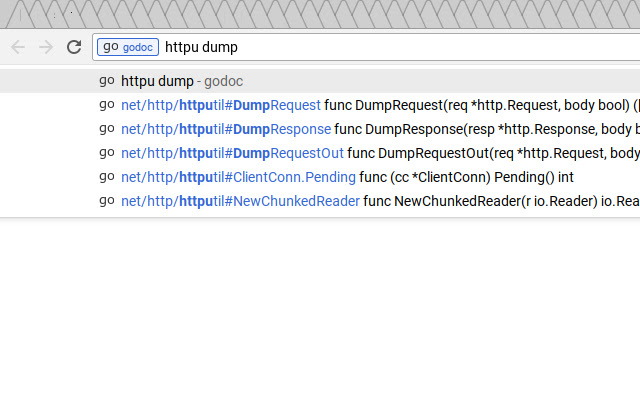Click the address bar text 'httpu dump'
640x400 pixels.
201,47
